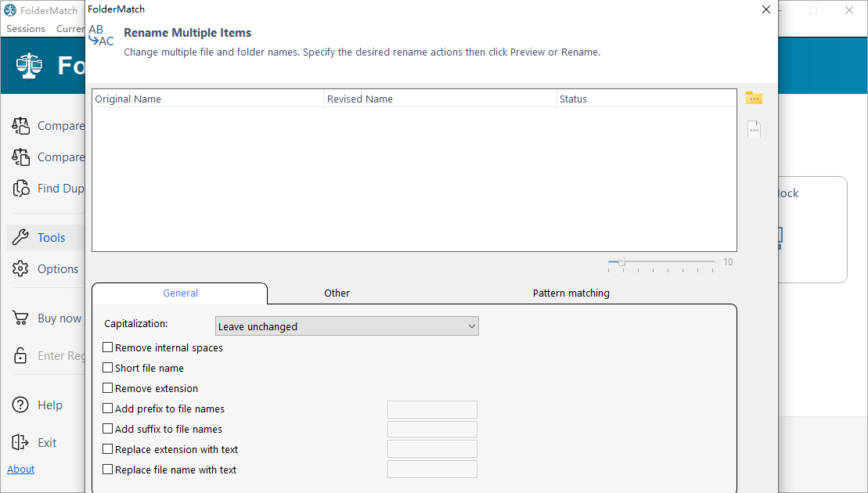The height and width of the screenshot is (493, 868).
Task: Open Options in the sidebar
Action: (58, 269)
